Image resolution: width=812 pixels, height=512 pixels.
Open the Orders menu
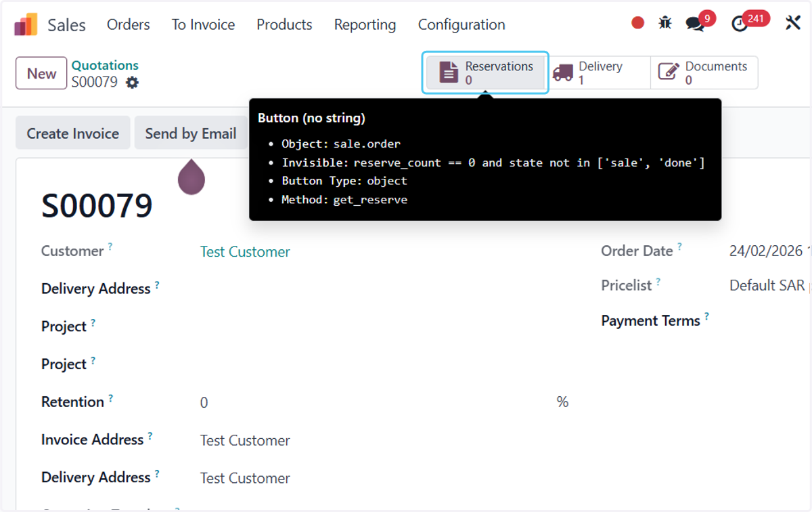pyautogui.click(x=129, y=24)
